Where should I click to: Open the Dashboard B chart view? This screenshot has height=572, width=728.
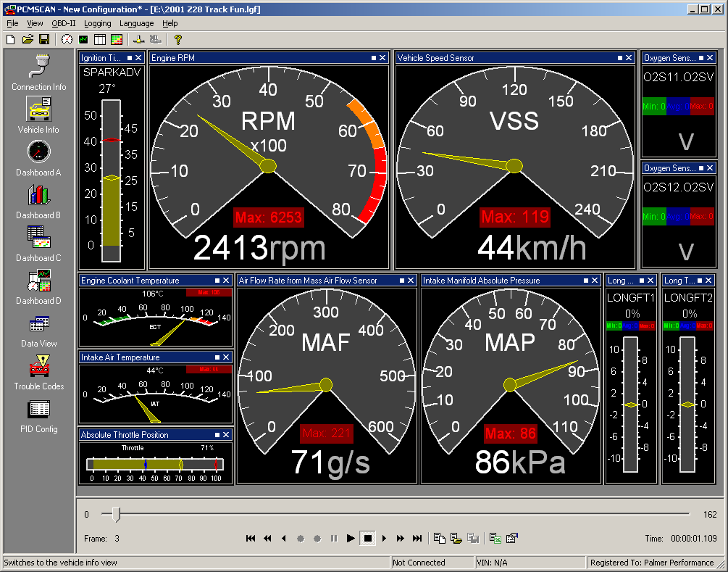click(x=38, y=200)
